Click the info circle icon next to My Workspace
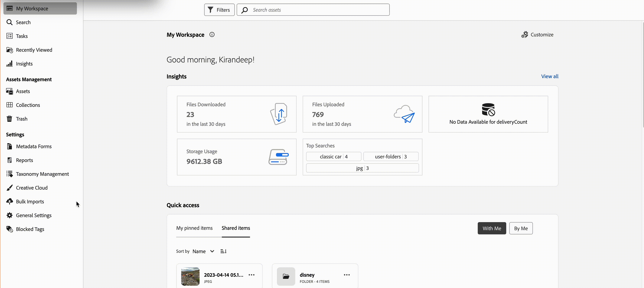 click(212, 34)
